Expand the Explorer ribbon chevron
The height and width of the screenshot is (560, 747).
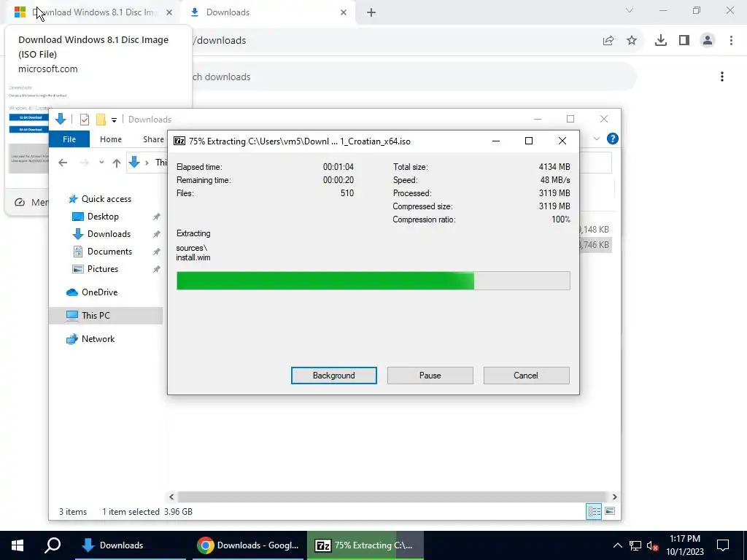pos(597,139)
